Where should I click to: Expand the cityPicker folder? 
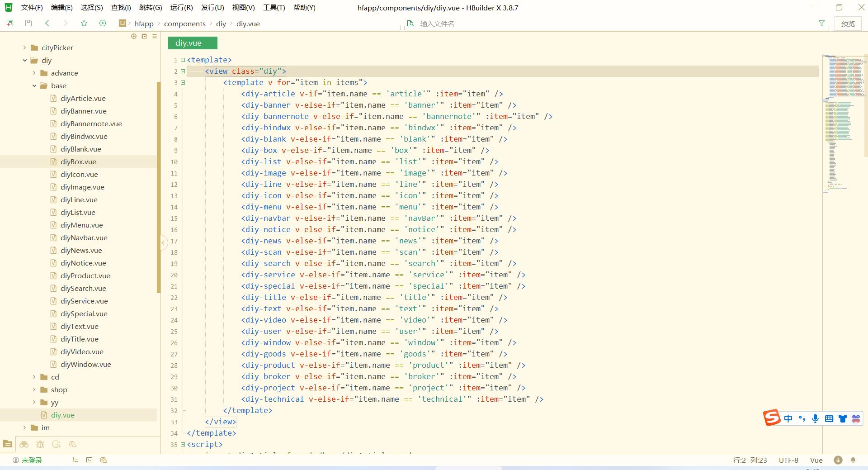(x=24, y=47)
